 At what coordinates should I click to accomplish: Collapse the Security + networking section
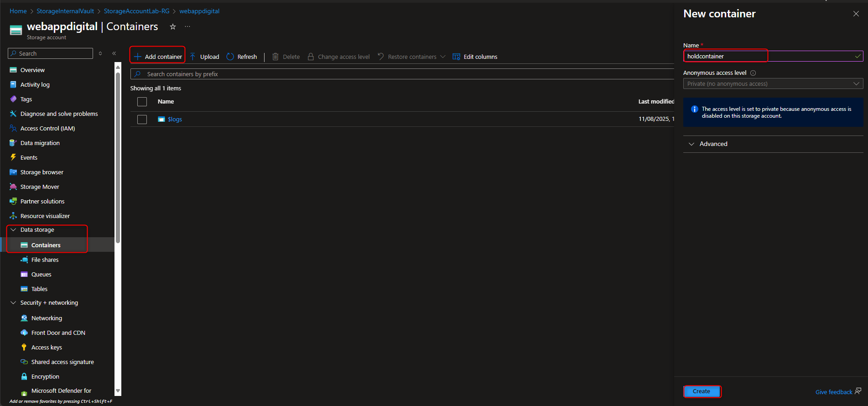pos(13,303)
